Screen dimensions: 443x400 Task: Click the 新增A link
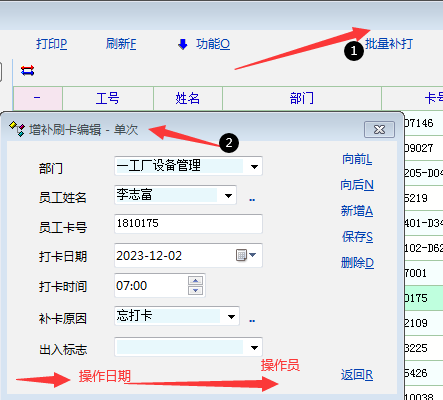coord(357,211)
